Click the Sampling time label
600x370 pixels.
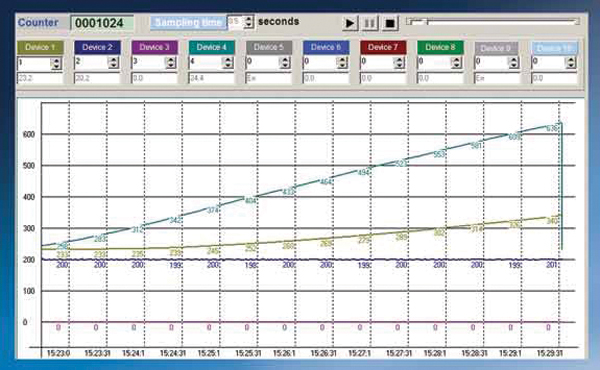188,23
